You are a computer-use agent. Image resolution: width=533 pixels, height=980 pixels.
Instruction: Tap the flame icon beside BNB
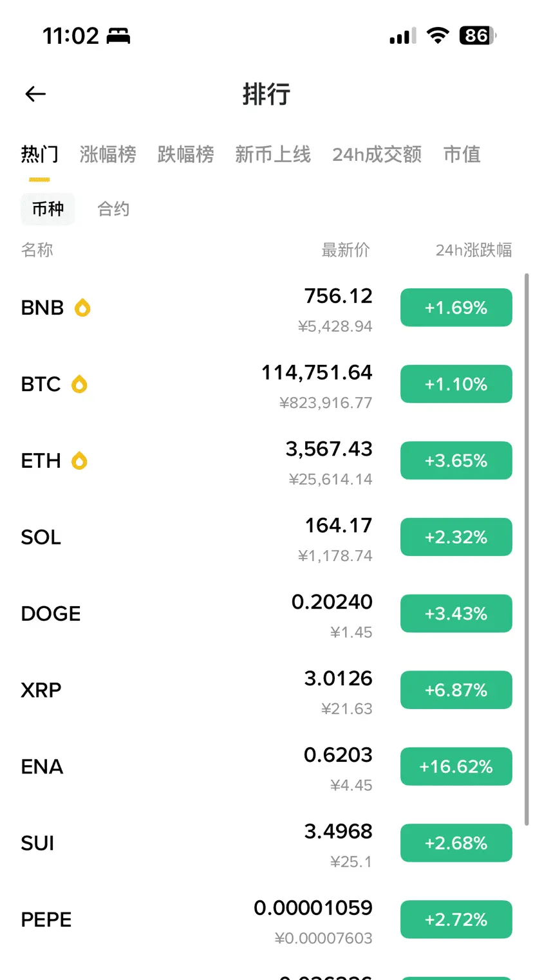tap(82, 308)
